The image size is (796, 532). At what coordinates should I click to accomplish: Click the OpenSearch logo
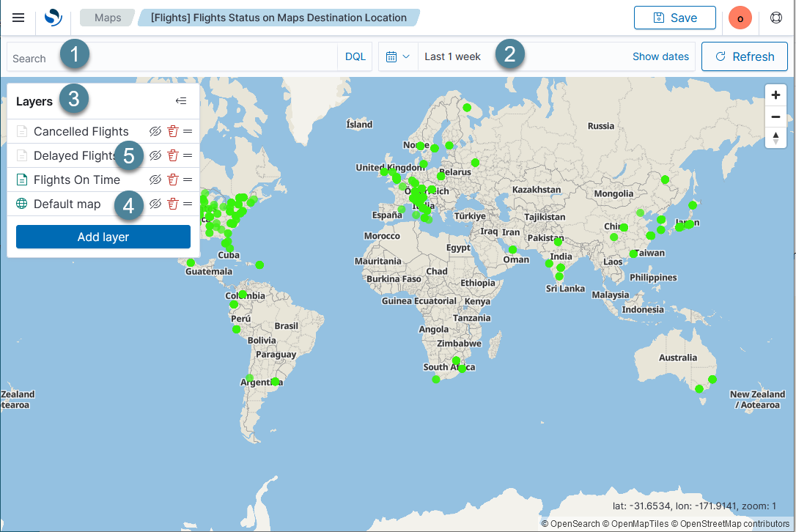(x=51, y=18)
